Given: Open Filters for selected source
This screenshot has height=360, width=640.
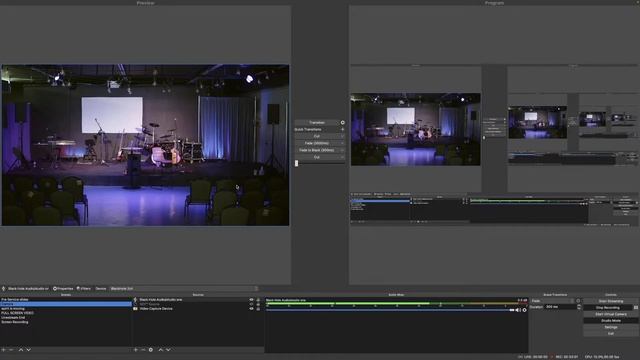Looking at the screenshot, I should [84, 289].
